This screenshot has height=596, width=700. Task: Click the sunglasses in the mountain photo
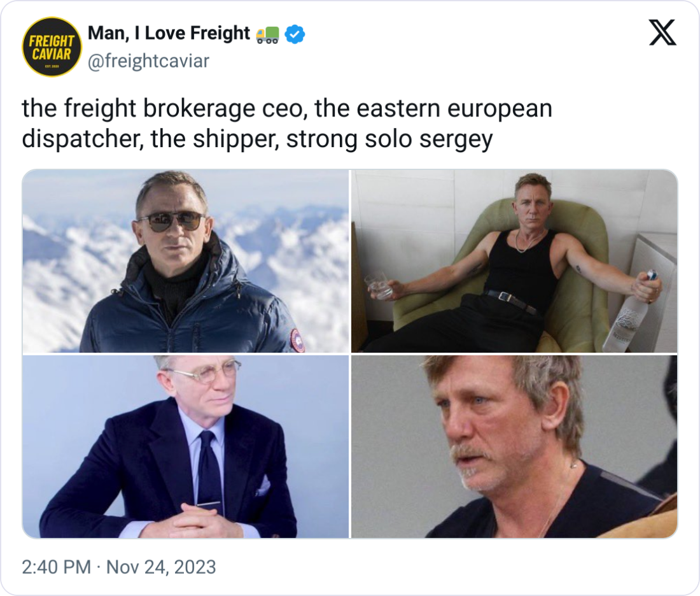click(172, 222)
